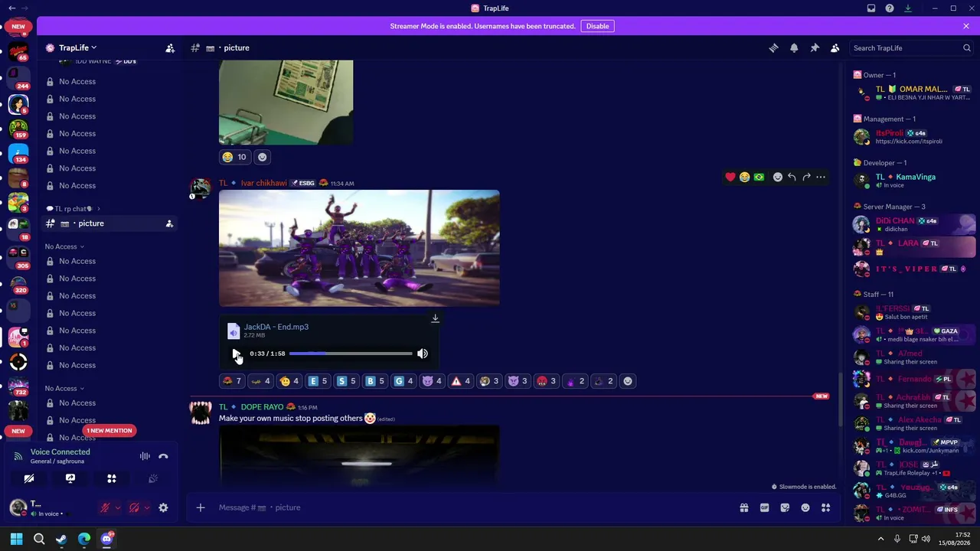
Task: Disable Streamer Mode
Action: [597, 26]
